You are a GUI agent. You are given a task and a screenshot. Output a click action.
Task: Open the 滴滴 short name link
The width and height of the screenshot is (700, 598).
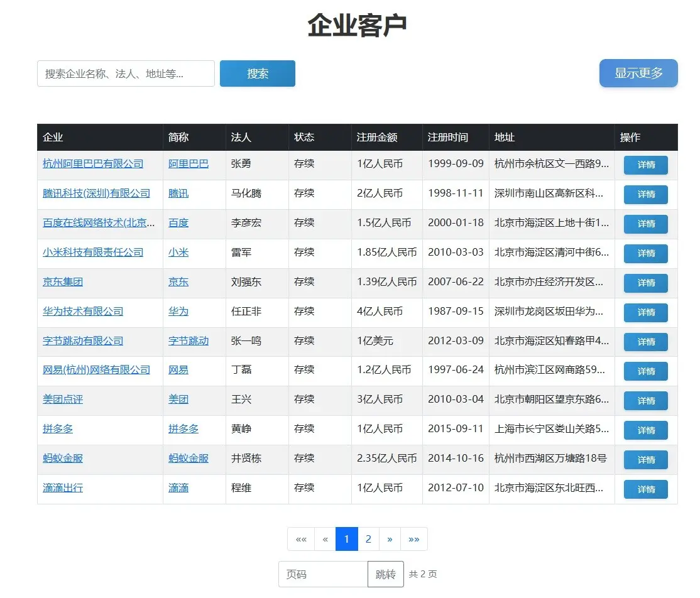click(x=178, y=488)
